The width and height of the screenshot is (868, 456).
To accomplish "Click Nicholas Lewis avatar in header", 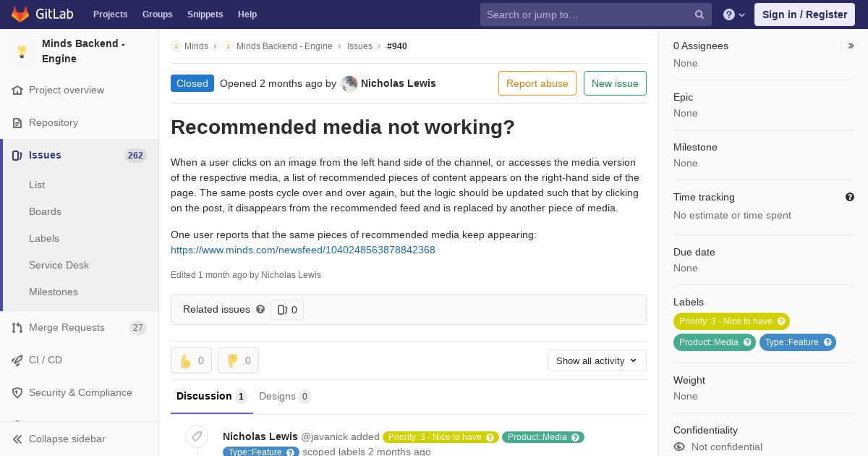I will [349, 84].
